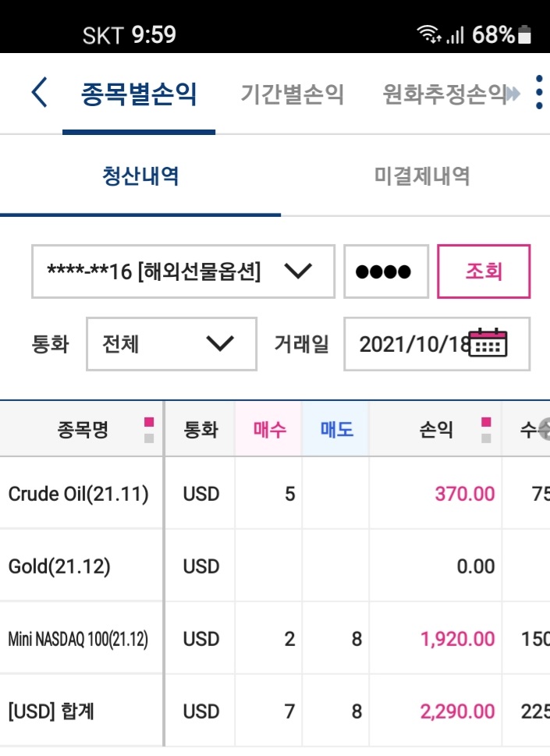Open the calendar date picker icon
The image size is (550, 756).
[x=488, y=343]
